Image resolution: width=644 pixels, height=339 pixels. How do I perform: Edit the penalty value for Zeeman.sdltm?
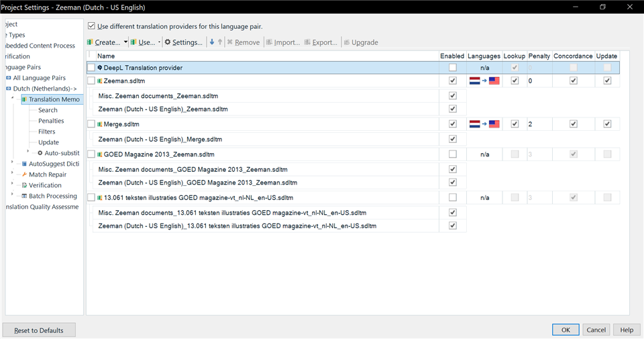(x=539, y=81)
